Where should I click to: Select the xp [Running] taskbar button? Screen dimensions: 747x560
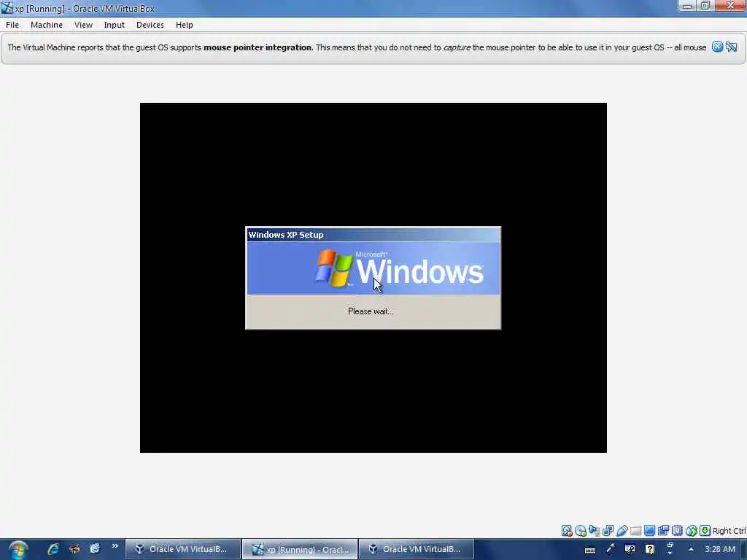(300, 549)
